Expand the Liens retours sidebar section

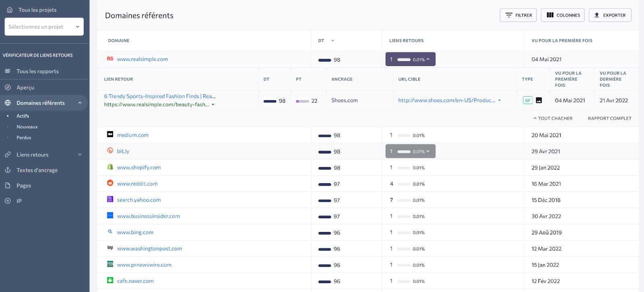(80, 155)
